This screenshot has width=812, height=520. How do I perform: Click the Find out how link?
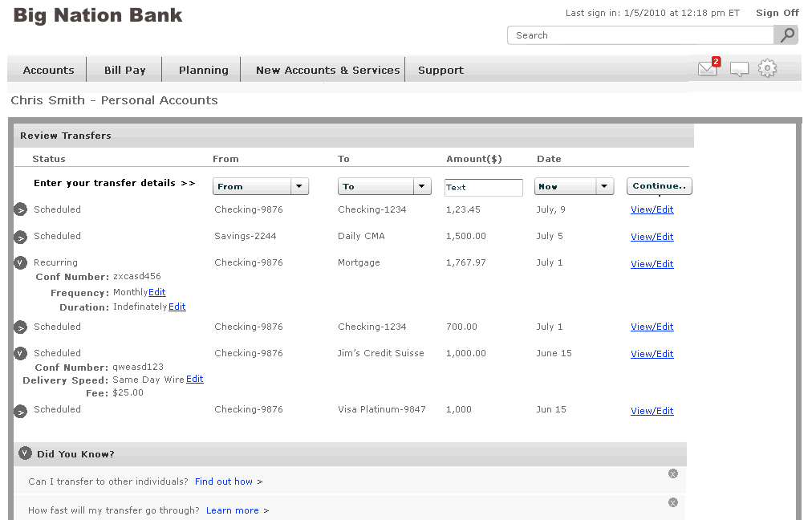[224, 481]
